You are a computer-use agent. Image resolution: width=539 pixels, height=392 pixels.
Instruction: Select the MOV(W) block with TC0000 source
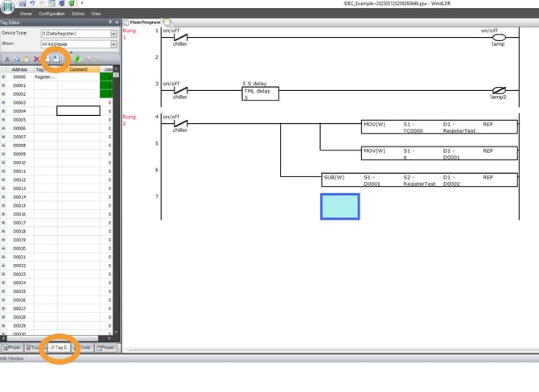tap(439, 126)
